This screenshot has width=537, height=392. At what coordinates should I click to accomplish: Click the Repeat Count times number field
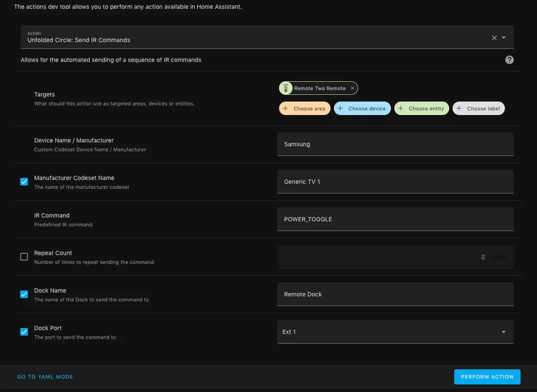pyautogui.click(x=396, y=257)
